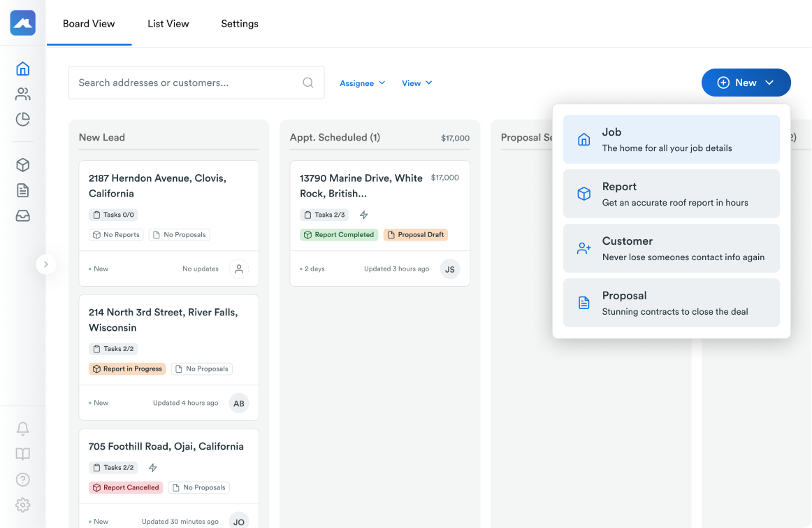Click the lightning bolt on the Marine Drive card
The width and height of the screenshot is (812, 528).
[364, 215]
